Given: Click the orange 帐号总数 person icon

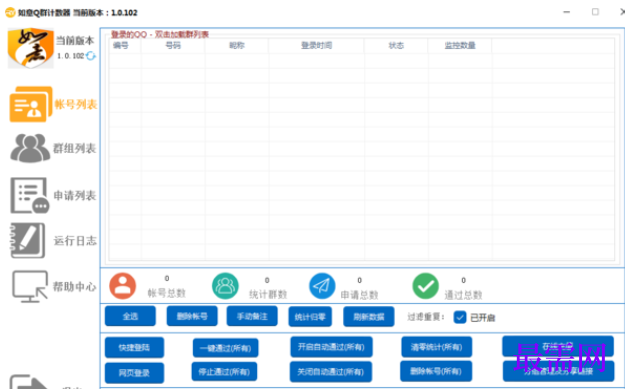Looking at the screenshot, I should click(x=122, y=286).
